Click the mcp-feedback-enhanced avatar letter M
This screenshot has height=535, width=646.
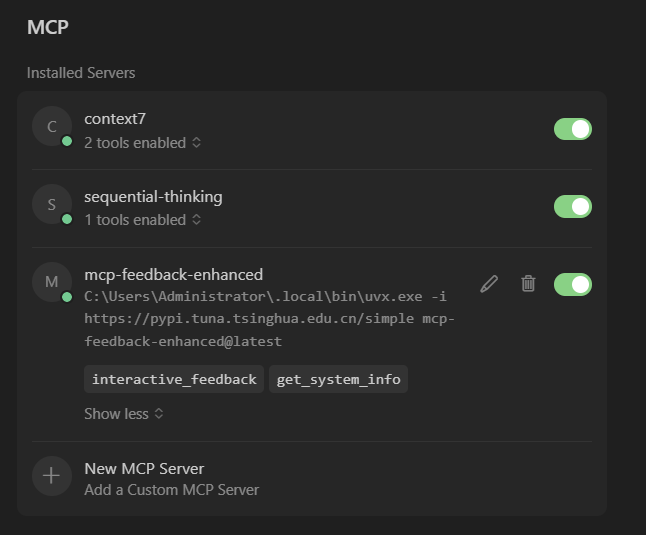[51, 282]
